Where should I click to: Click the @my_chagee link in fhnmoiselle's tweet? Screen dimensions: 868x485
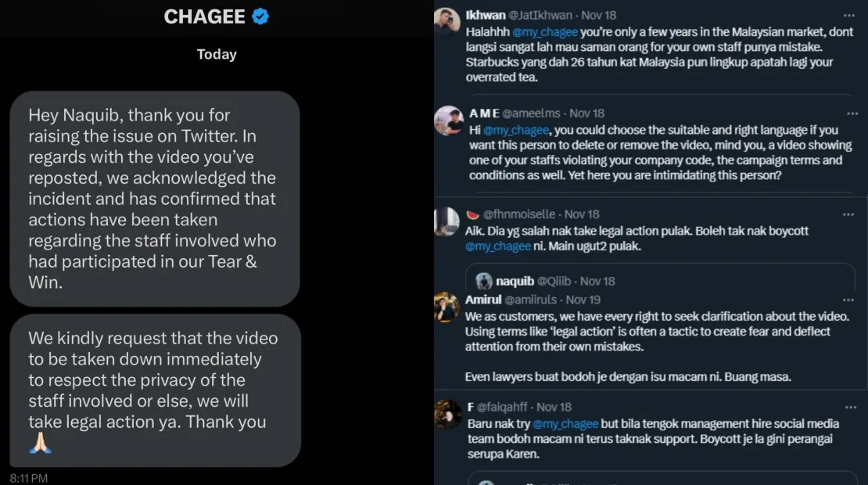[x=498, y=246]
